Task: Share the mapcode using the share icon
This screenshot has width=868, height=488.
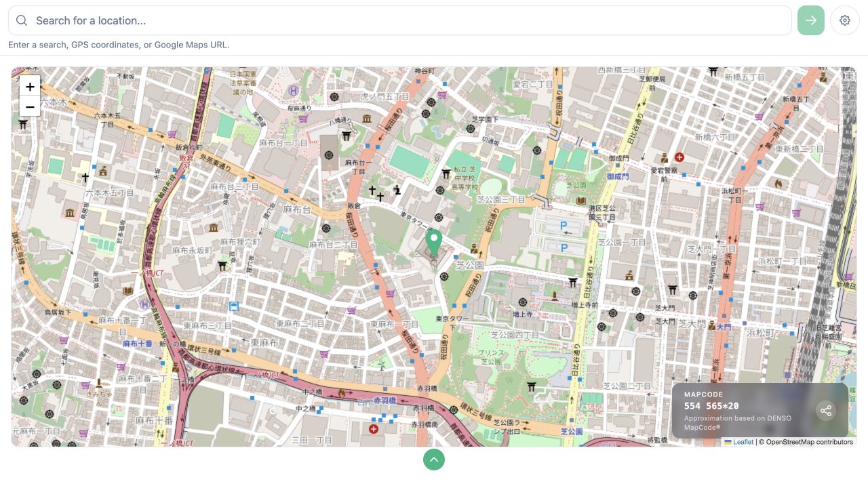Action: [825, 410]
